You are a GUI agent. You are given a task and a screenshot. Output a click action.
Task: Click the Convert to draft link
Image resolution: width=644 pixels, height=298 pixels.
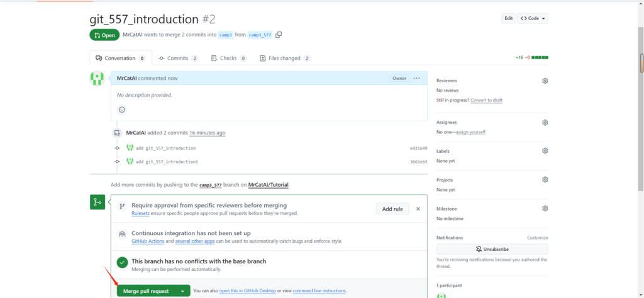coord(486,101)
